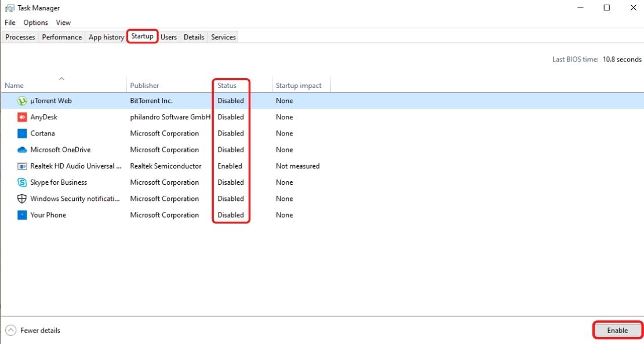Viewport: 644px width, 344px height.
Task: Open the App history tab
Action: (x=106, y=37)
